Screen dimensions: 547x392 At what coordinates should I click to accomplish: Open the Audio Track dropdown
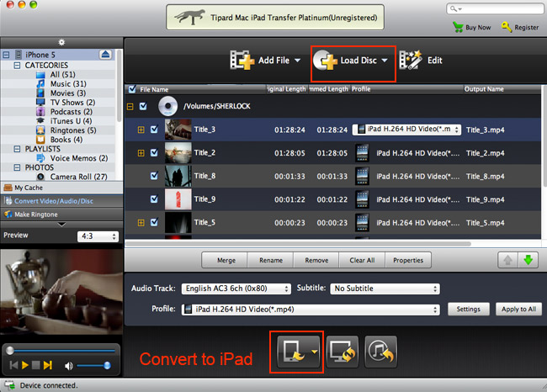[236, 289]
